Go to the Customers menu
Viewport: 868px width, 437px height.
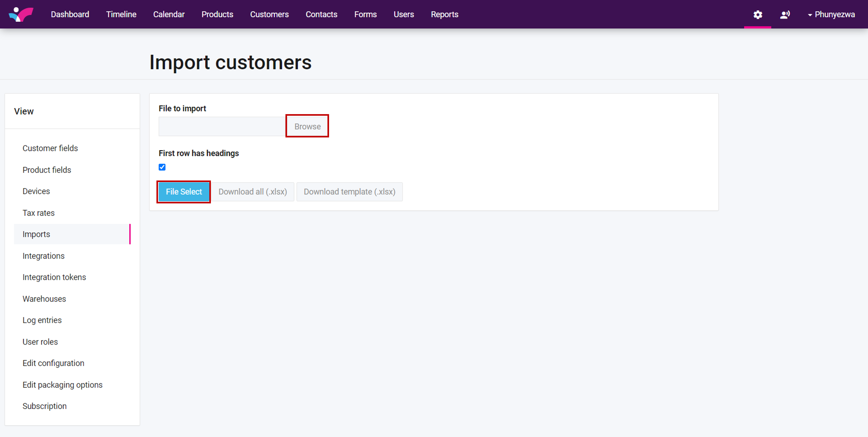pos(269,14)
